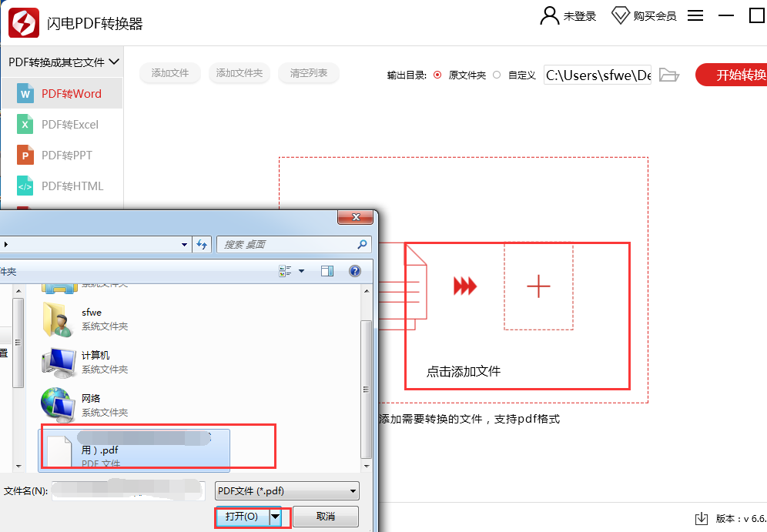Select the PDF file ending 用）.pdf
The width and height of the screenshot is (767, 532).
click(x=134, y=450)
